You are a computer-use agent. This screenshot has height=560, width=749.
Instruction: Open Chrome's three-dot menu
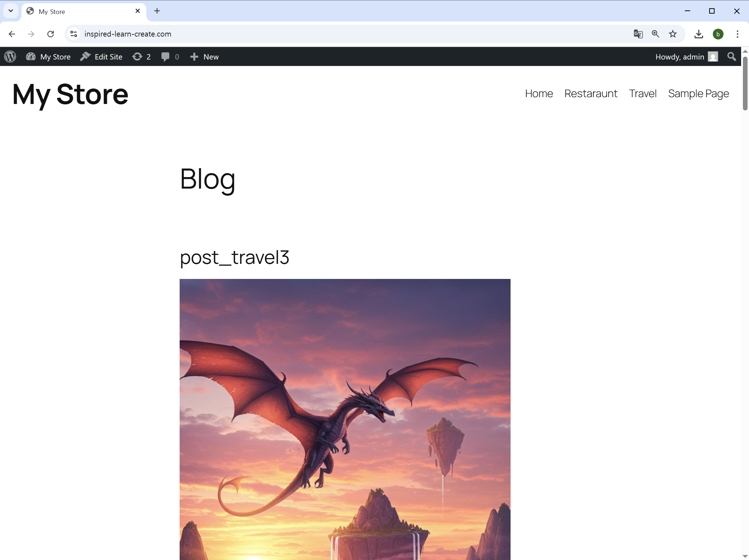[x=737, y=34]
